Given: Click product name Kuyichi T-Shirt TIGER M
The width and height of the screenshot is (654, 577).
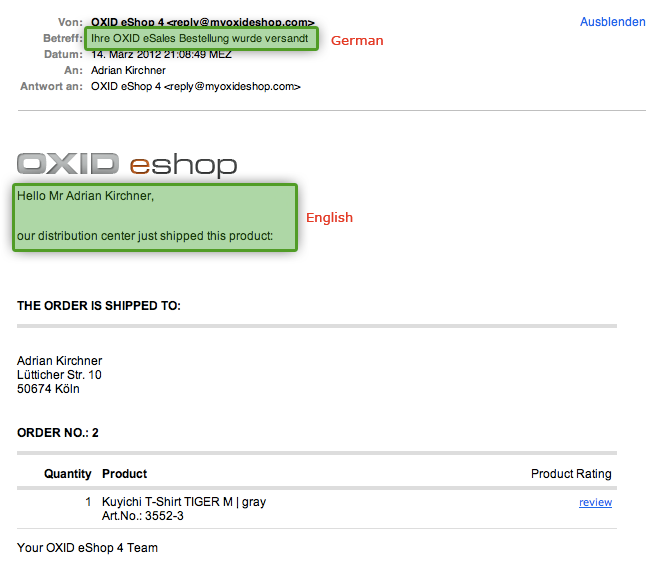Looking at the screenshot, I should [184, 502].
